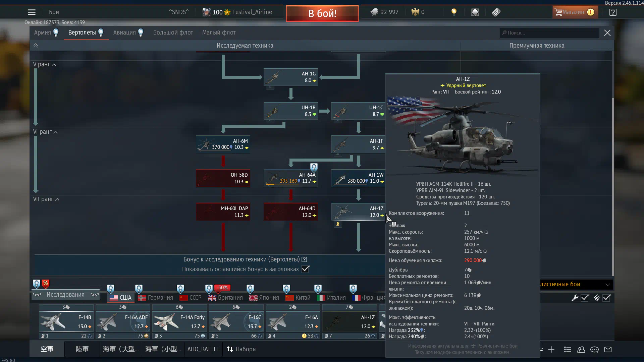
Task: Select the locked MH-60L DAP node
Action: click(x=223, y=212)
